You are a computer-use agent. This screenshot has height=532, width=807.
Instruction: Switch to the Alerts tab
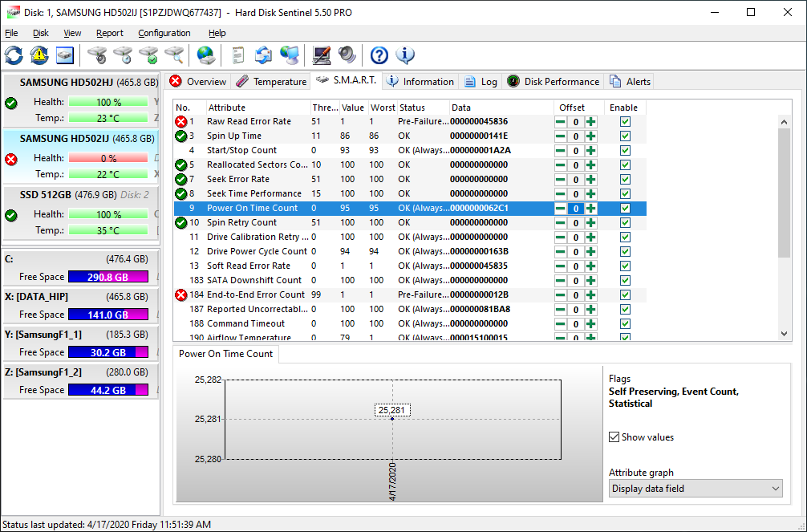(x=630, y=82)
